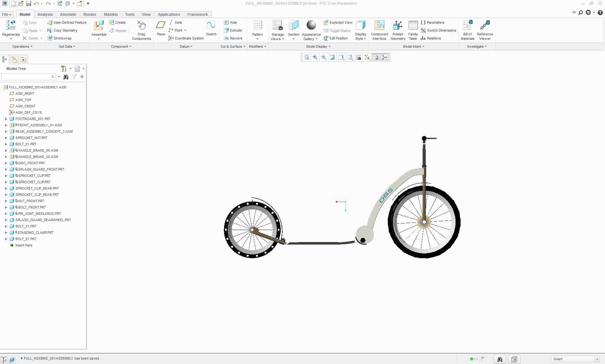Launch the Reference Viewer
This screenshot has width=605, height=364.
click(x=485, y=31)
